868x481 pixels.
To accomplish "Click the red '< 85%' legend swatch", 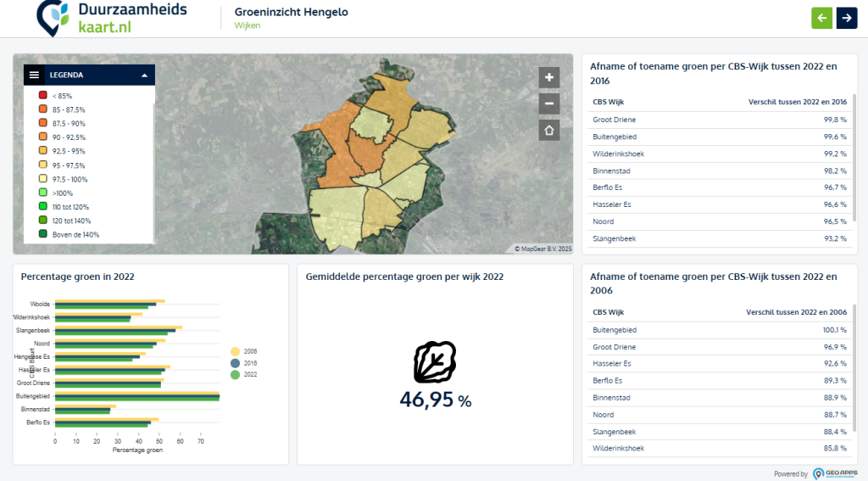I will [x=42, y=96].
